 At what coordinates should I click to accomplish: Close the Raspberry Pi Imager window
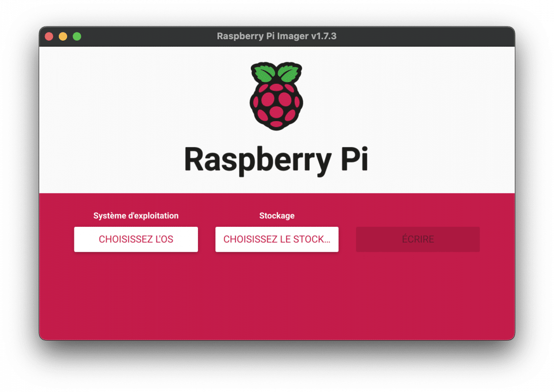pyautogui.click(x=49, y=36)
